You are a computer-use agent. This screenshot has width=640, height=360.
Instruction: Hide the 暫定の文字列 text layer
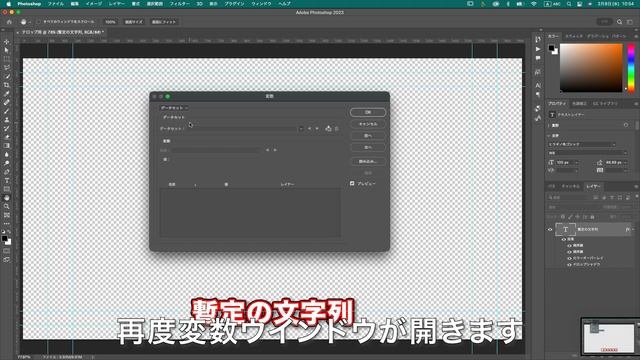tap(550, 229)
